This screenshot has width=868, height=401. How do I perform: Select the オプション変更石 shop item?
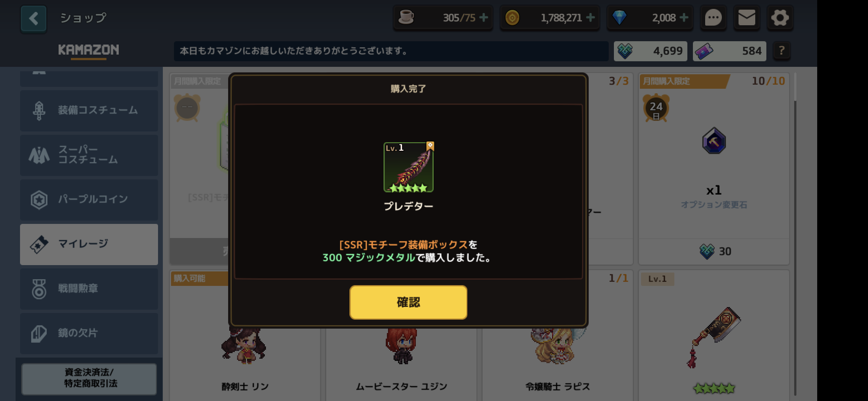click(x=714, y=168)
